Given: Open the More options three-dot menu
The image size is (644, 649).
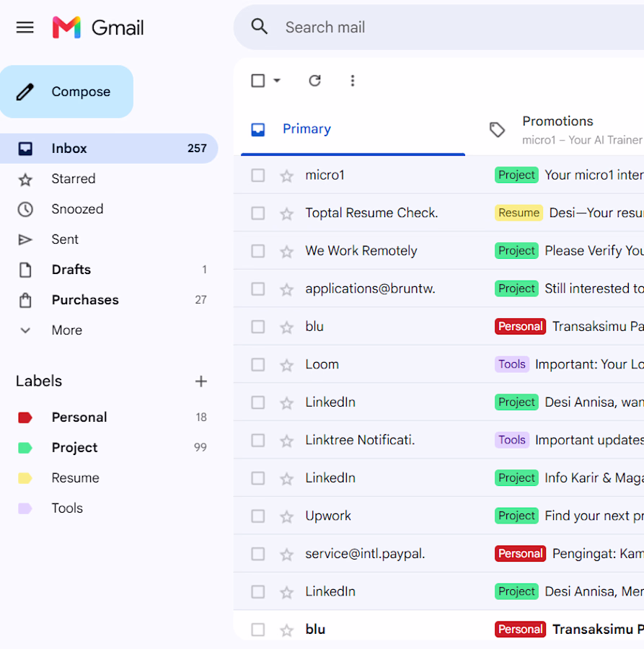Looking at the screenshot, I should tap(353, 80).
